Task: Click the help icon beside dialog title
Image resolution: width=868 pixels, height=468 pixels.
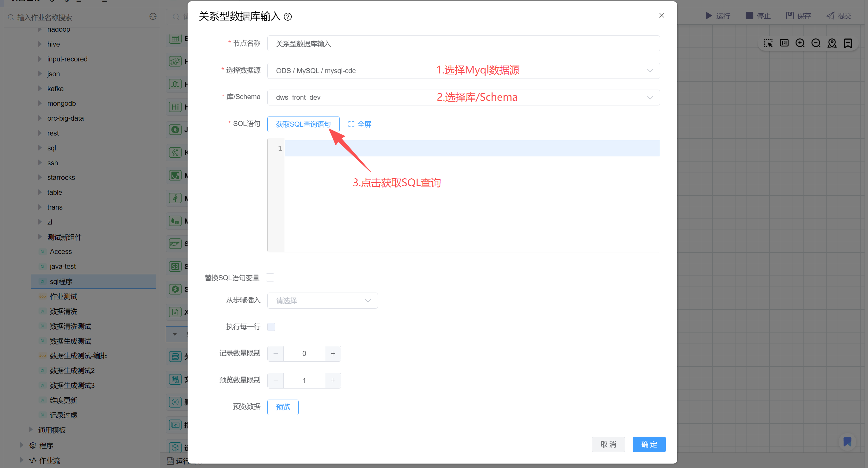Action: (x=288, y=16)
